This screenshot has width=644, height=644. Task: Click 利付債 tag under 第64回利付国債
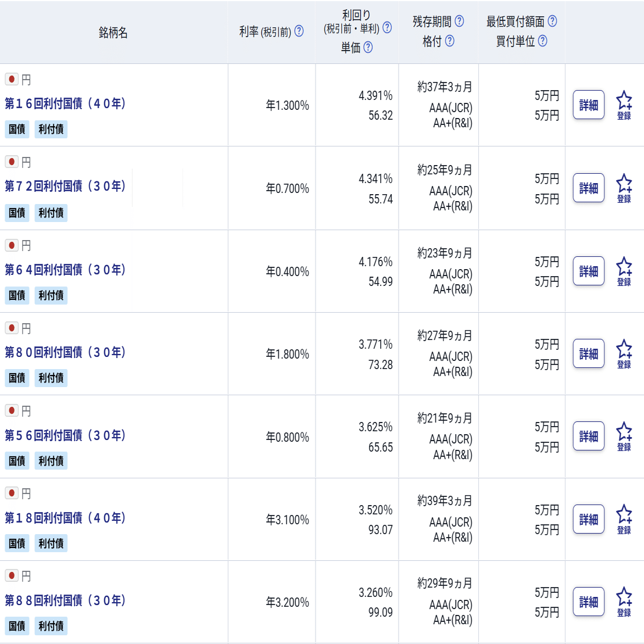point(51,295)
